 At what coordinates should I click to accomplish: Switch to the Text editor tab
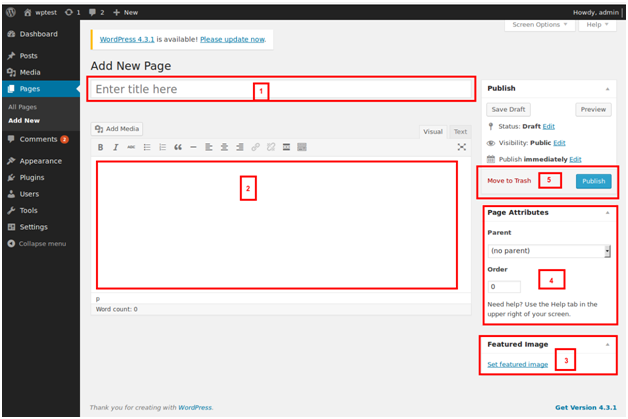460,132
